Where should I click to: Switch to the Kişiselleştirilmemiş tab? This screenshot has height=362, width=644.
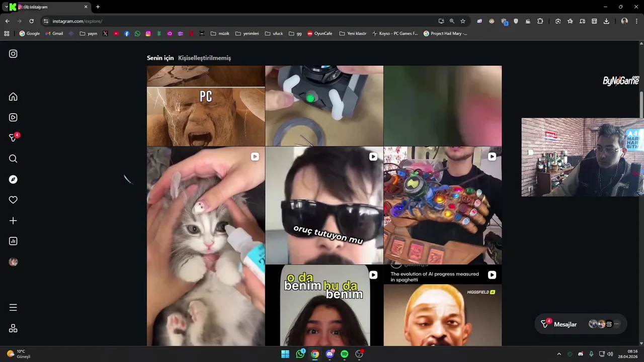[x=204, y=58]
